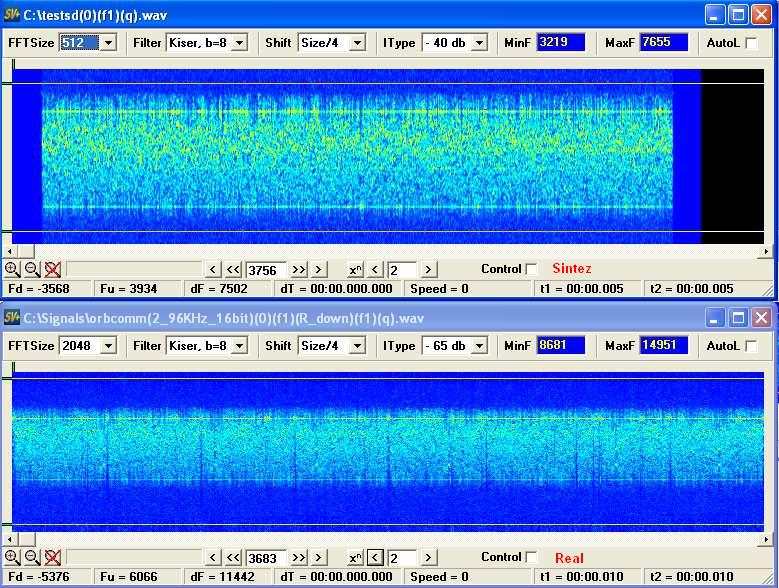Toggle Control checkbox in top window
This screenshot has height=588, width=779.
[532, 269]
